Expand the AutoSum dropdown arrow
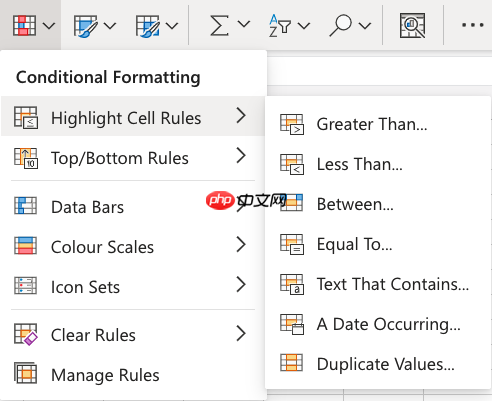Screen dimensions: 492x401 [244, 24]
